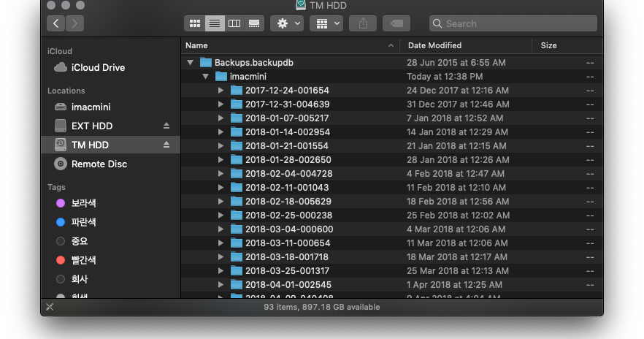The height and width of the screenshot is (339, 644).
Task: Select the 2018-02-25-000238 folder icon
Action: tap(236, 216)
